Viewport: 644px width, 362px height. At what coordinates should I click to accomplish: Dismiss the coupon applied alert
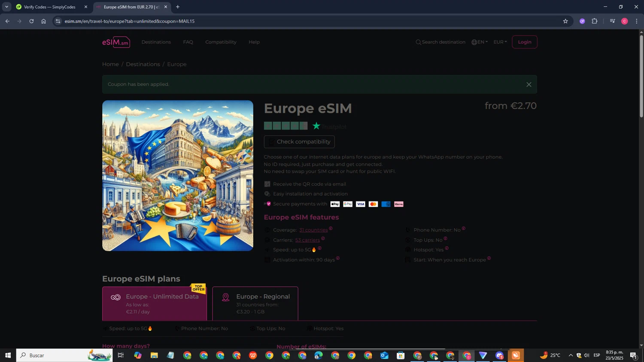pos(529,84)
